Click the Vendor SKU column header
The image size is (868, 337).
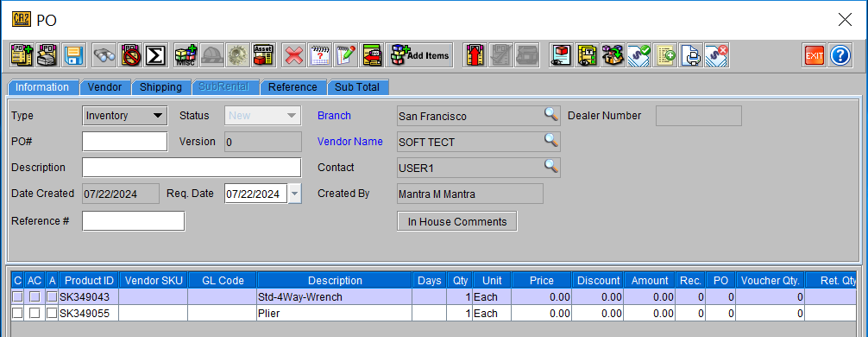click(154, 281)
